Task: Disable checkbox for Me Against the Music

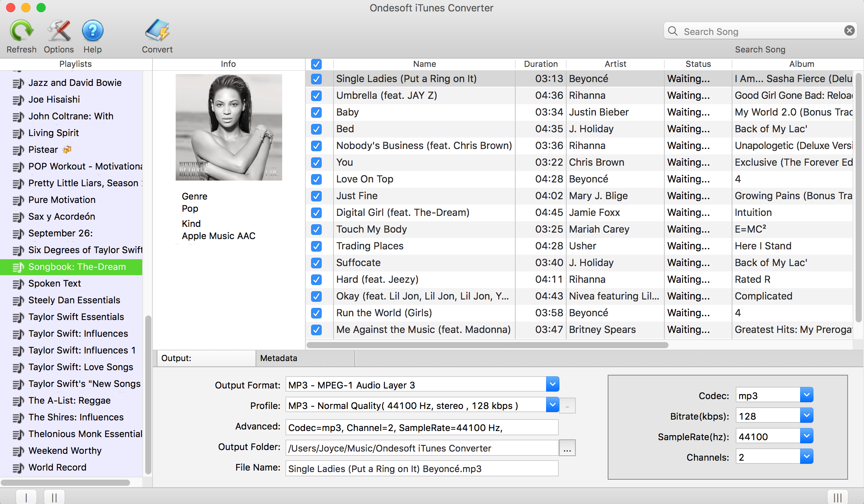Action: [x=316, y=330]
